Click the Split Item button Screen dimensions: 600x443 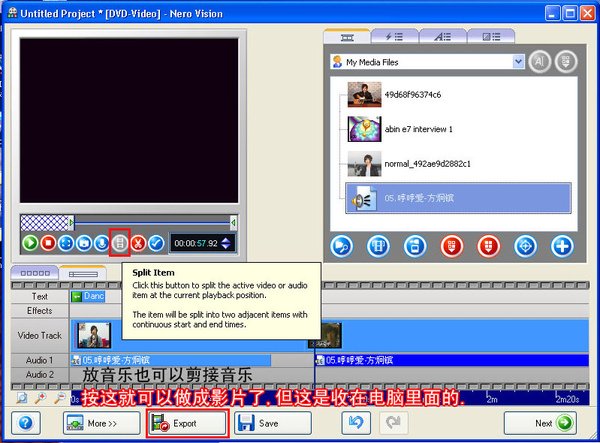coord(120,243)
